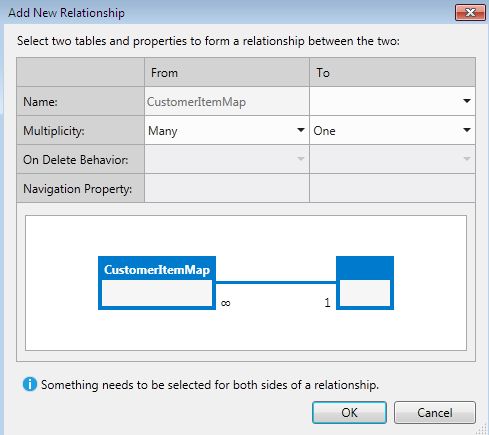The image size is (489, 435).
Task: Click the From On Delete Behavior dropdown
Action: pos(227,159)
